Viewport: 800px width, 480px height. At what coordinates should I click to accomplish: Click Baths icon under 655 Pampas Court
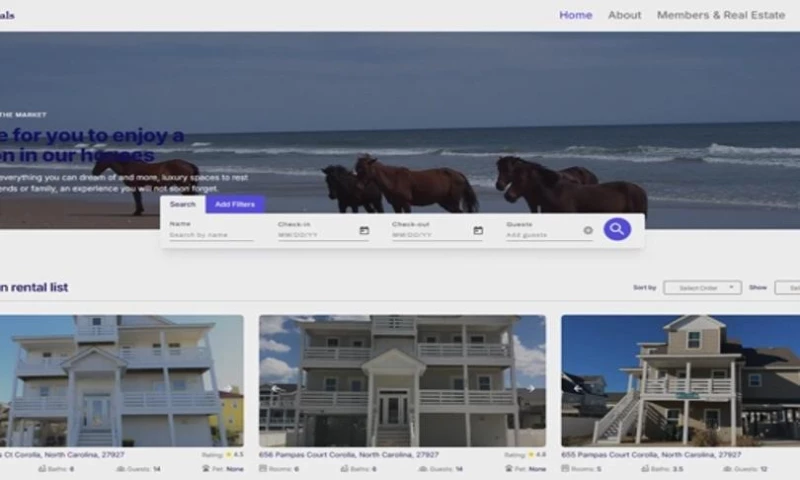click(x=645, y=468)
